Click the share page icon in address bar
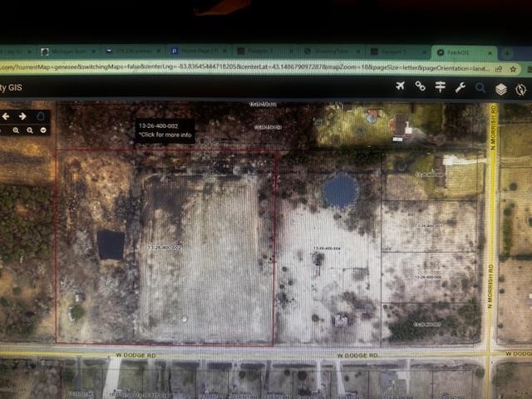 pyautogui.click(x=499, y=69)
